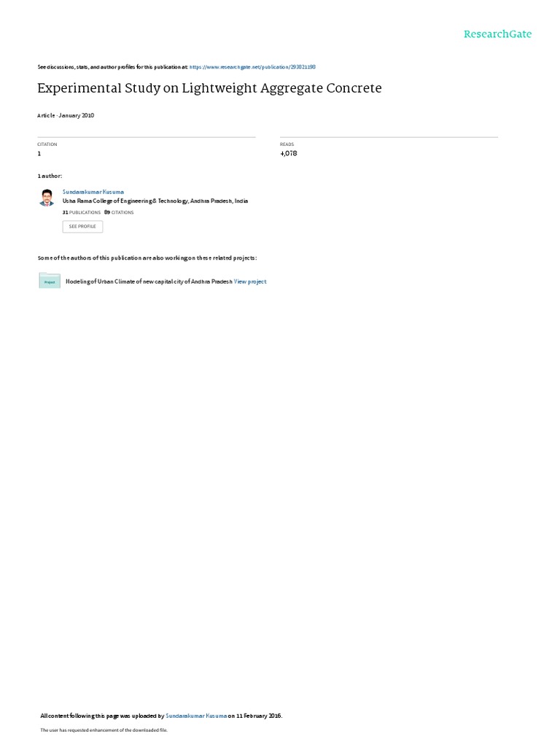
Task: Click the author's profile photo
Action: pos(47,197)
